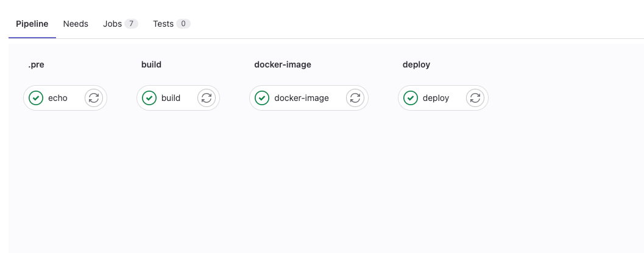This screenshot has height=253, width=644.
Task: Click the Jobs count badge showing 7
Action: (132, 24)
